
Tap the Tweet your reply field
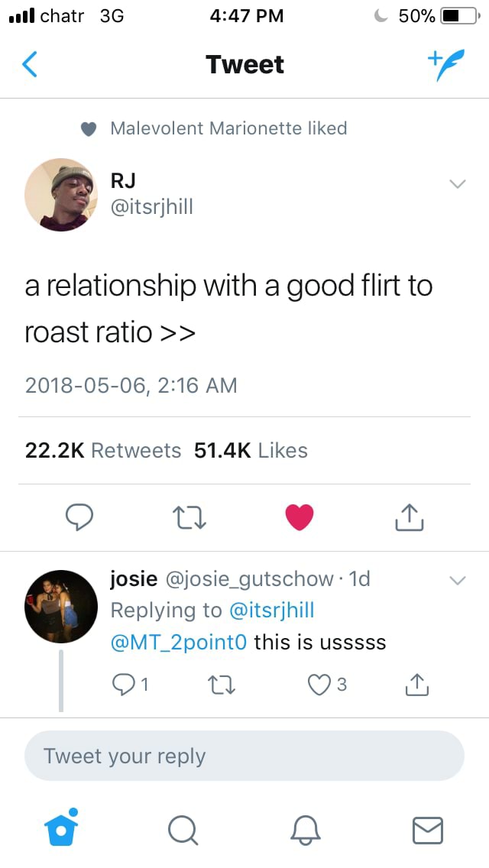[x=244, y=756]
